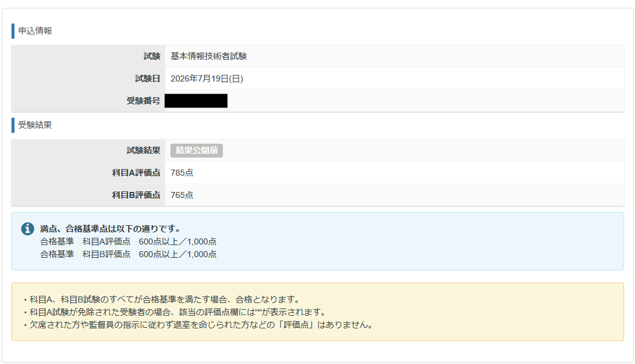The height and width of the screenshot is (364, 635).
Task: Click the 試験結果 row label
Action: [x=143, y=150]
